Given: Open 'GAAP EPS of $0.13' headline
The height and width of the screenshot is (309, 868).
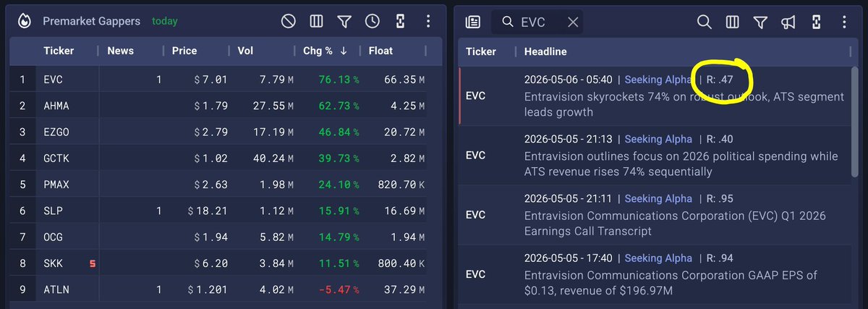Looking at the screenshot, I should tap(669, 282).
